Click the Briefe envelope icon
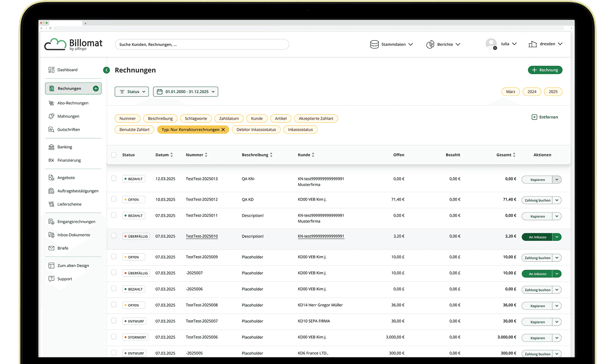616x364 pixels. (x=52, y=248)
